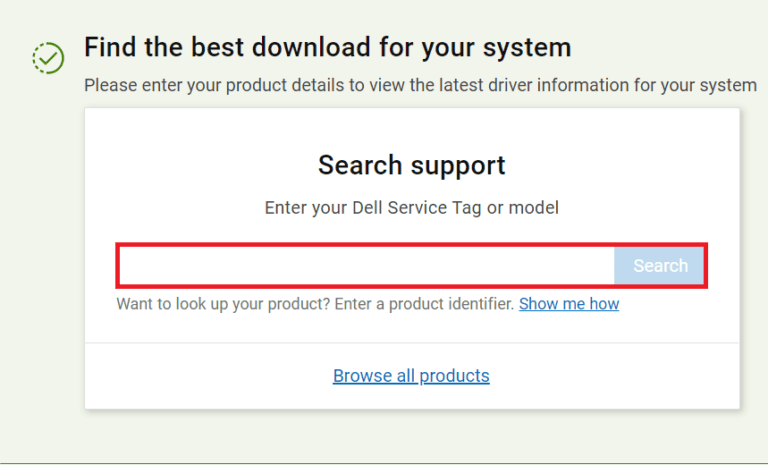Open the Show me how link
The height and width of the screenshot is (465, 768).
click(x=569, y=304)
